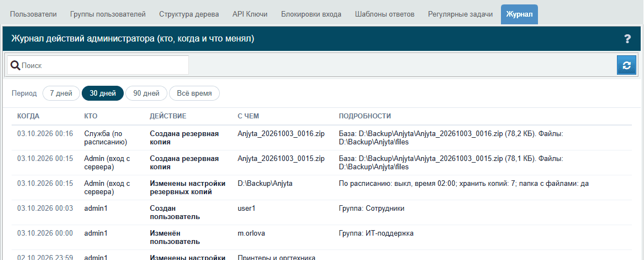Image resolution: width=644 pixels, height=260 pixels.
Task: Select details mentioning 78,2 КБ backup
Action: (451, 138)
